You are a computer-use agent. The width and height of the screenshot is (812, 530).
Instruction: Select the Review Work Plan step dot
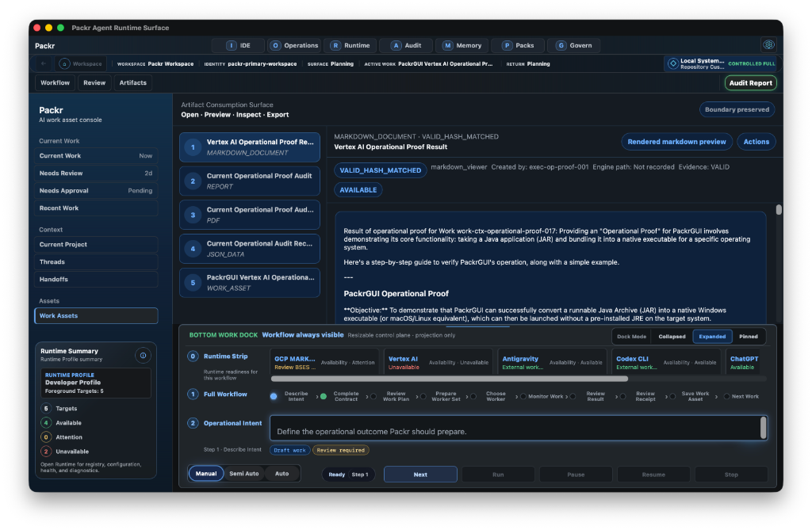point(373,396)
